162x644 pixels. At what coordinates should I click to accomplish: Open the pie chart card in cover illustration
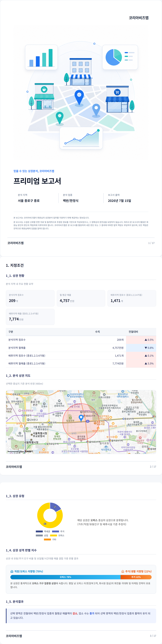(120, 57)
